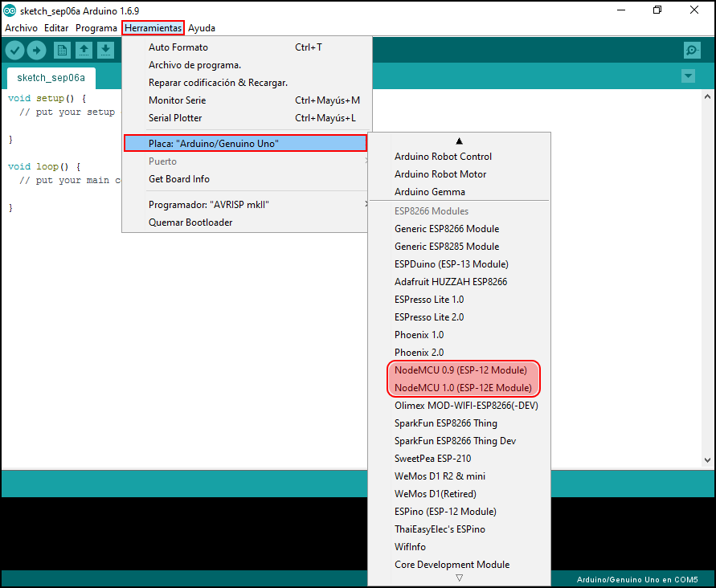Open the Programa menu
This screenshot has height=588, width=716.
[96, 28]
